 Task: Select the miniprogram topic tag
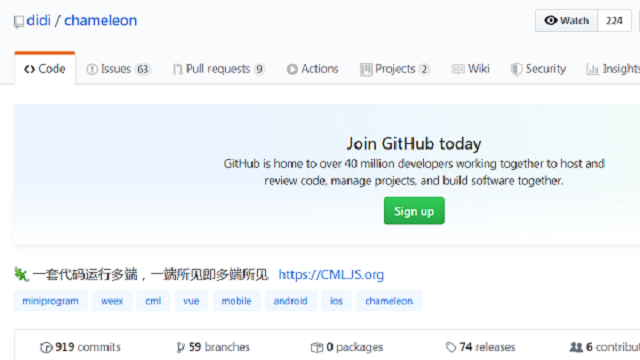tap(51, 301)
